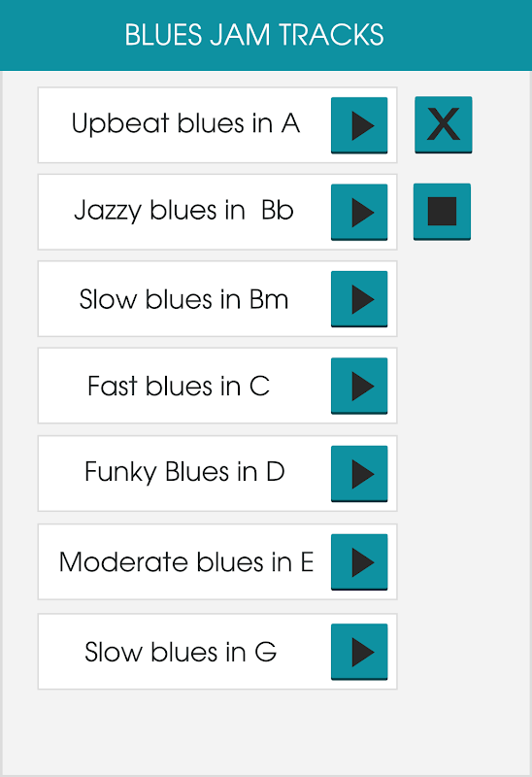Play the Jazzy blues in Bb track
Viewport: 532px width, 777px height.
click(x=359, y=212)
